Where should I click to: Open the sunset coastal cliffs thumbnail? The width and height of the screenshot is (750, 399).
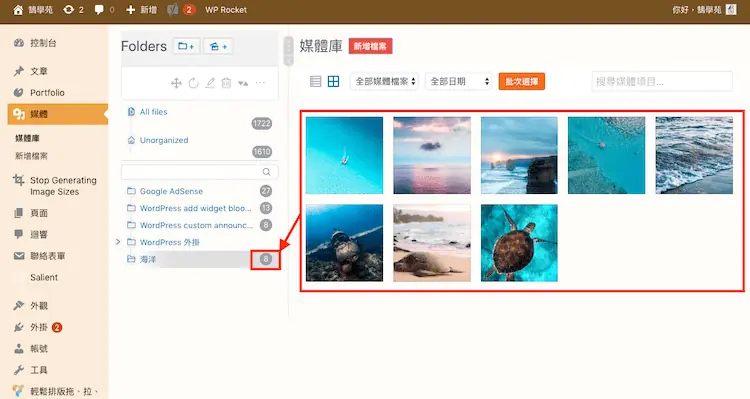(x=519, y=155)
